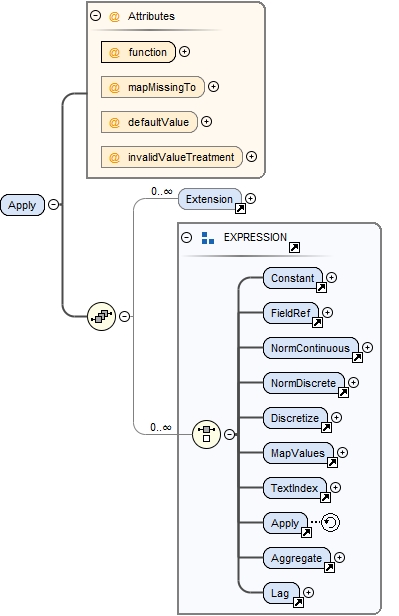This screenshot has width=399, height=616.
Task: Follow the MapValues reference arrow
Action: 333,463
